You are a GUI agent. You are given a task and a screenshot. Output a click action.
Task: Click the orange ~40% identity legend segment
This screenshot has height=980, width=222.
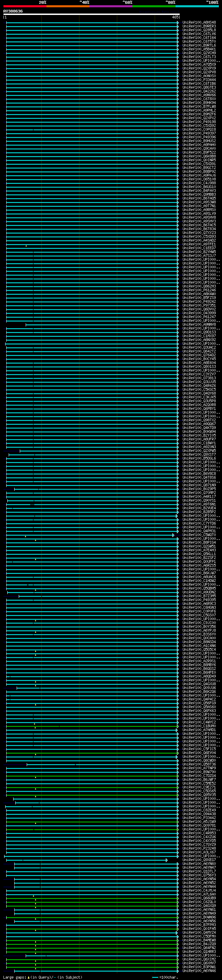pos(68,6)
